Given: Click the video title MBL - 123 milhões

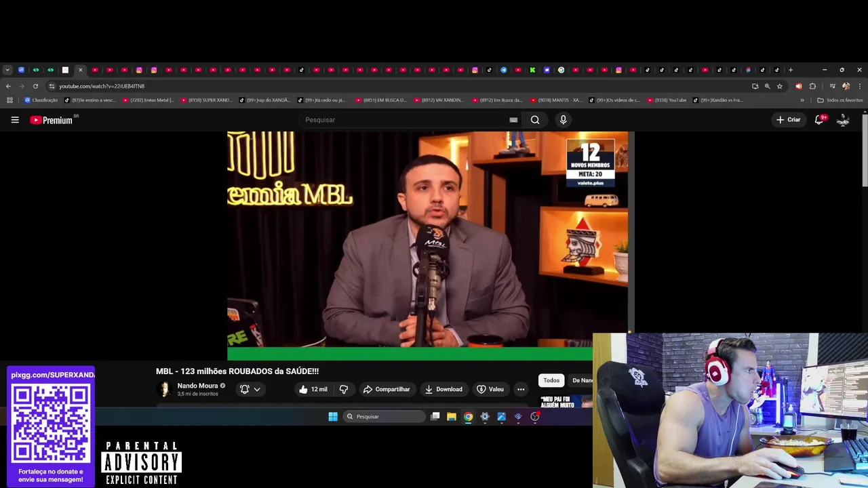Looking at the screenshot, I should tap(237, 371).
